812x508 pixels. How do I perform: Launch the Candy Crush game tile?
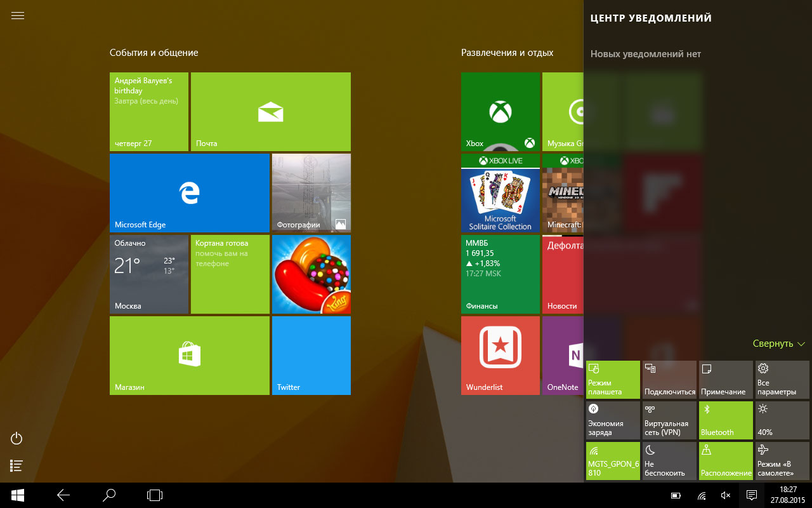pyautogui.click(x=311, y=274)
